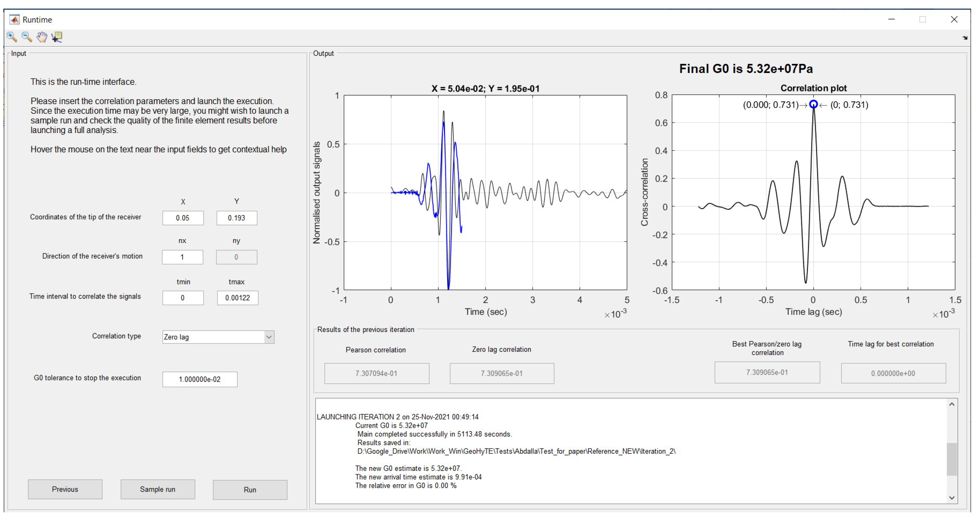Go back with the Previous button
The width and height of the screenshot is (980, 520).
pos(65,489)
